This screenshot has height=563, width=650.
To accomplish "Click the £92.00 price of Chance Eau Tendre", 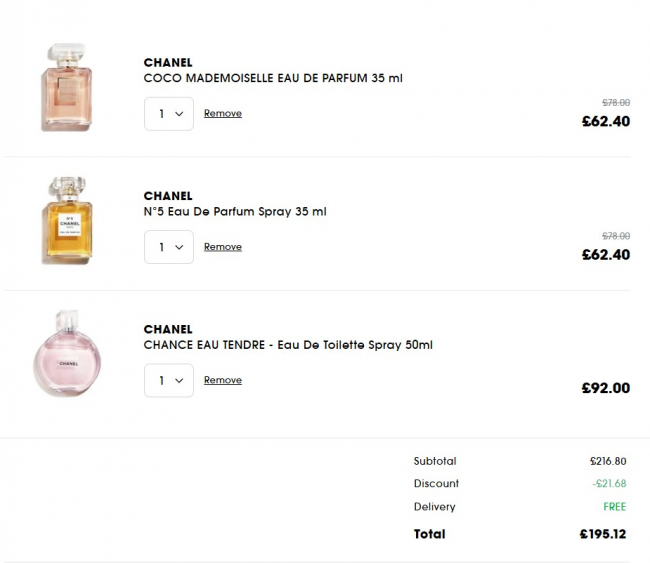I will pos(605,388).
